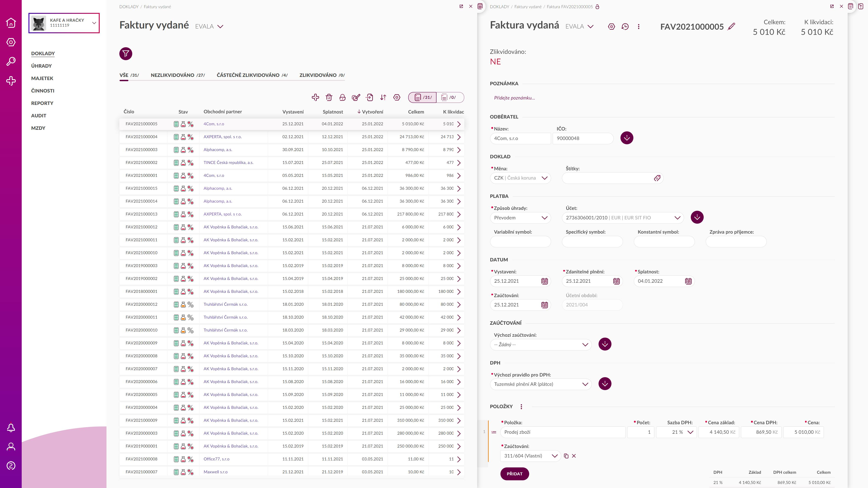This screenshot has height=488, width=868.
Task: Click the round arrow button beside the IČO field
Action: [x=627, y=138]
